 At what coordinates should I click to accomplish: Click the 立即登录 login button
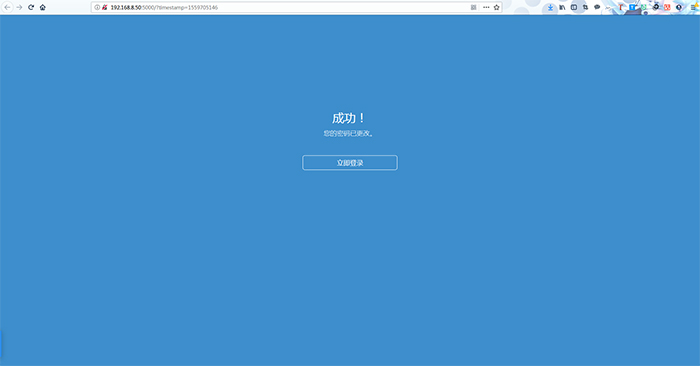(x=350, y=162)
